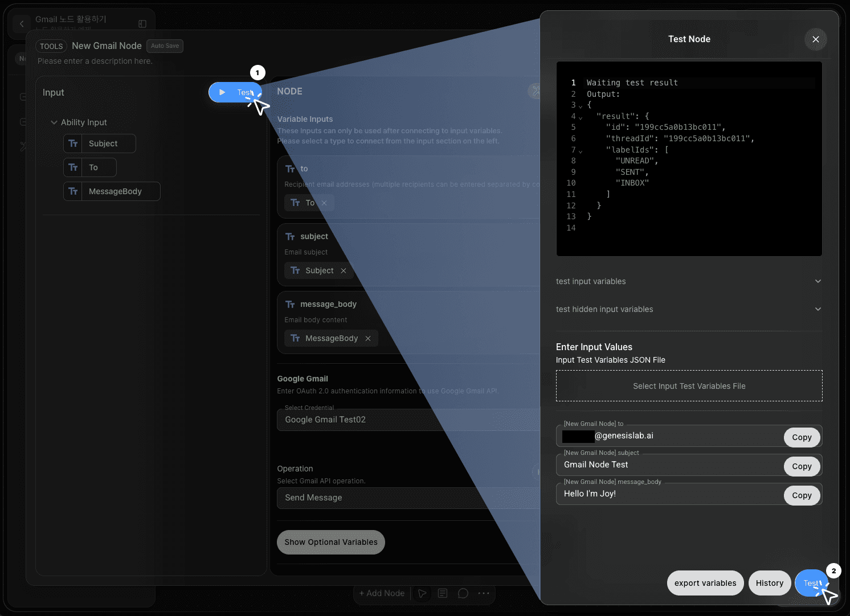Click the text-type icon on Subject input
Screen dimensions: 850x616
[x=73, y=143]
